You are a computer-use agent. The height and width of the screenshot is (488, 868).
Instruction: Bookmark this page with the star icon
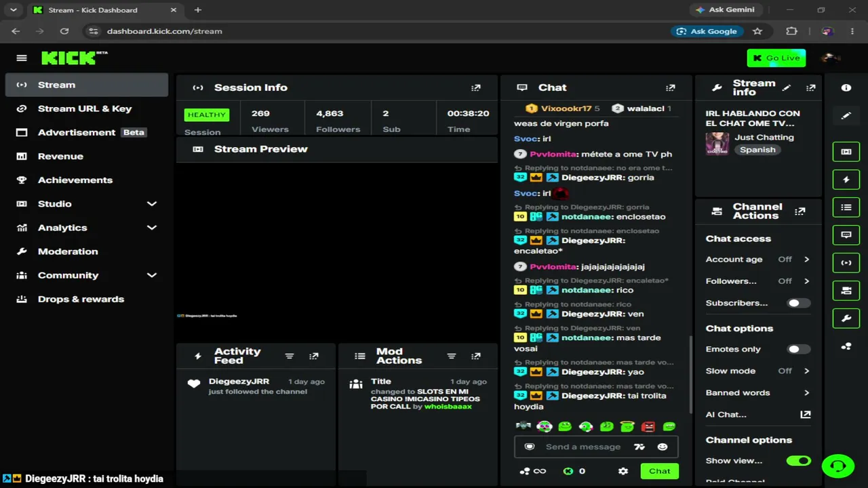[757, 31]
